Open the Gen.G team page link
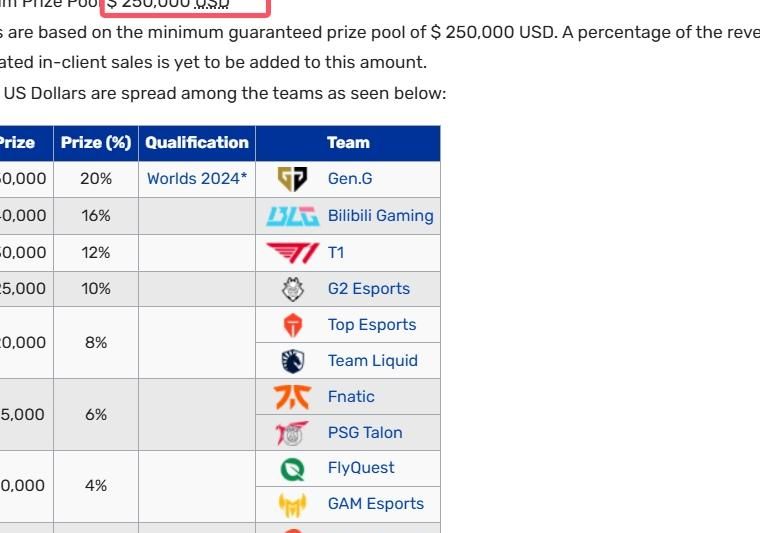 click(350, 180)
